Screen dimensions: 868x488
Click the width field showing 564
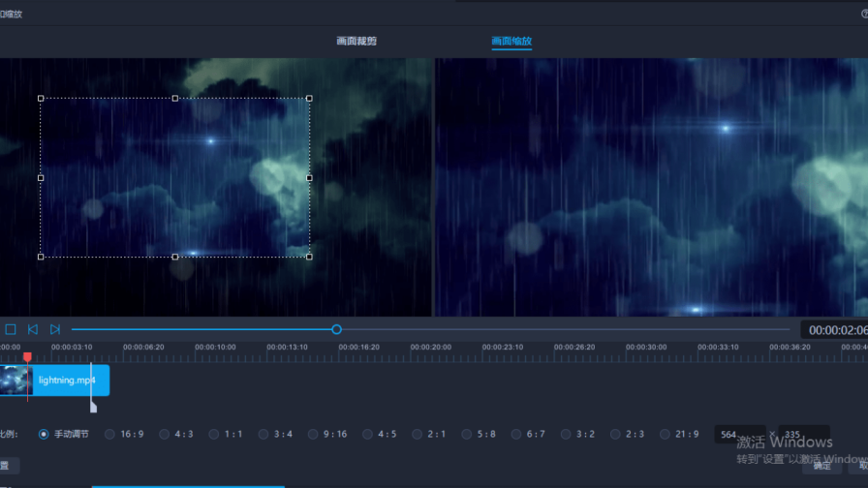736,436
